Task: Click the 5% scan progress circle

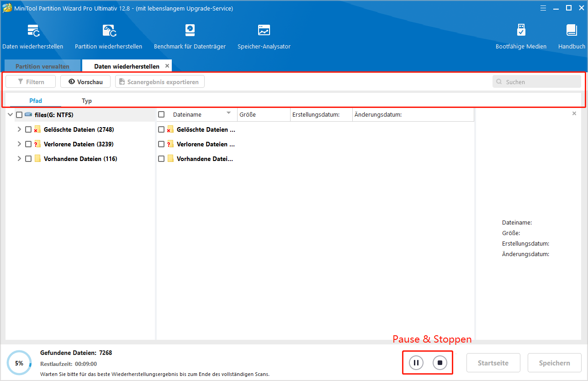Action: pos(19,363)
